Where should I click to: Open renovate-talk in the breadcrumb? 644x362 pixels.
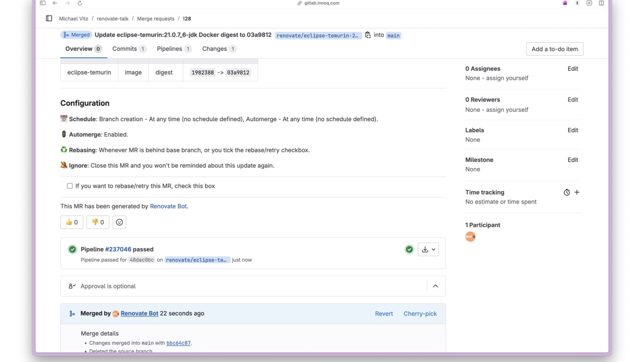113,19
